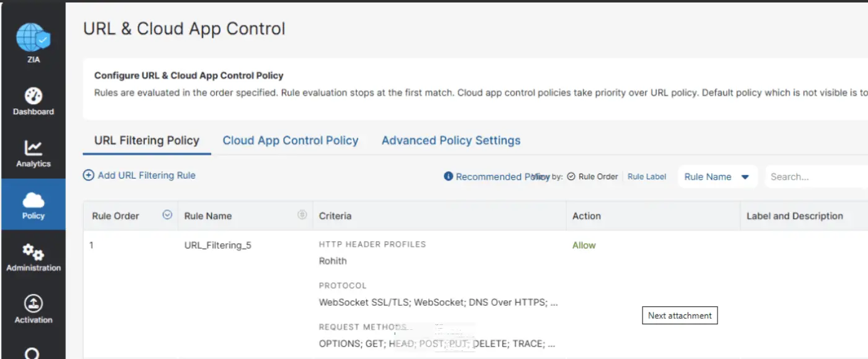Open the ZIA globe logo
The height and width of the screenshot is (359, 868).
(x=33, y=37)
